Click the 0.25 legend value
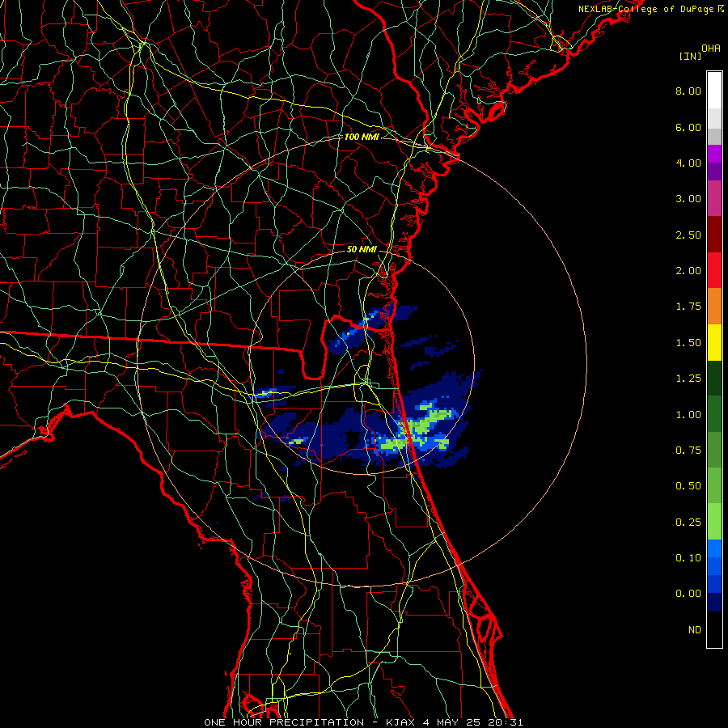Image resolution: width=728 pixels, height=728 pixels. pyautogui.click(x=688, y=523)
